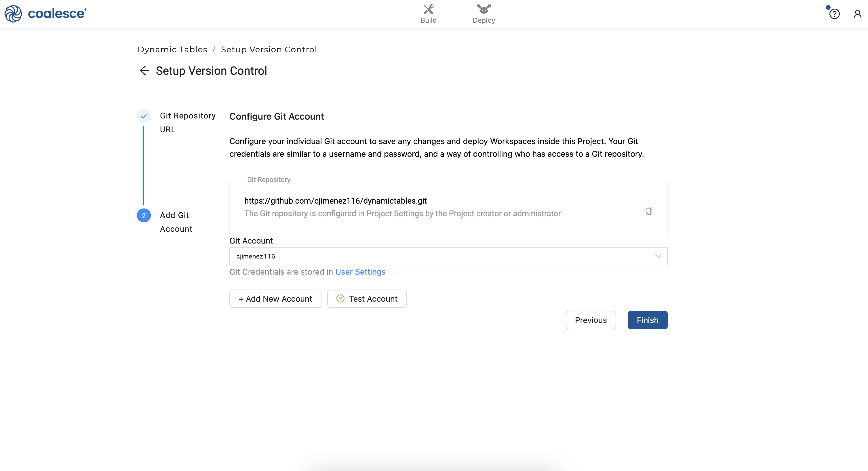Select the cjimenez116 Git Account field
Image resolution: width=868 pixels, height=471 pixels.
[x=438, y=256]
